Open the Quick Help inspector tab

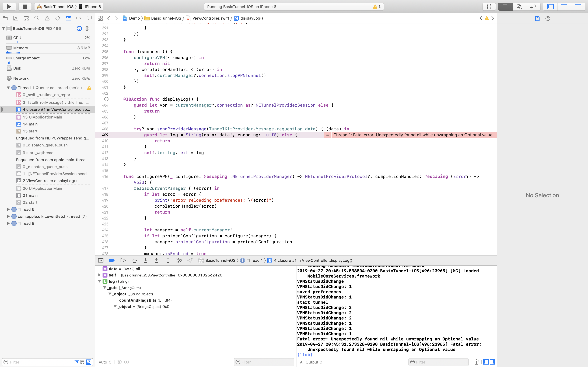[x=548, y=19]
